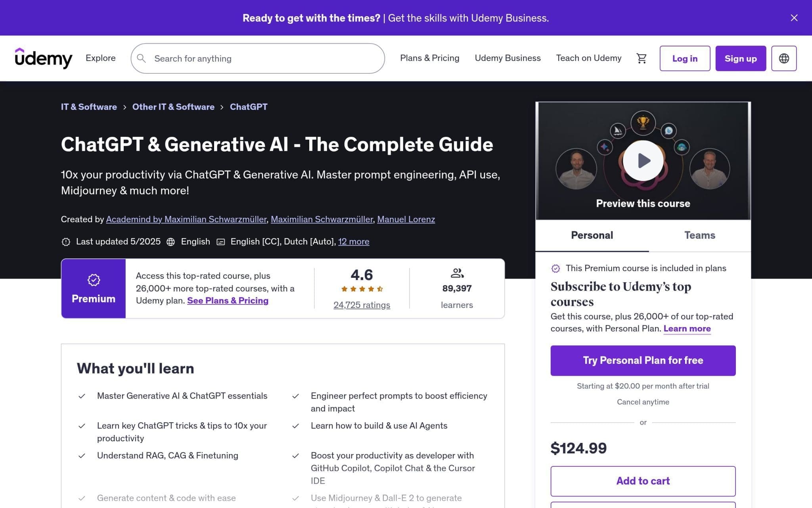Click the 89,397 learners count
The height and width of the screenshot is (508, 812).
coord(457,289)
